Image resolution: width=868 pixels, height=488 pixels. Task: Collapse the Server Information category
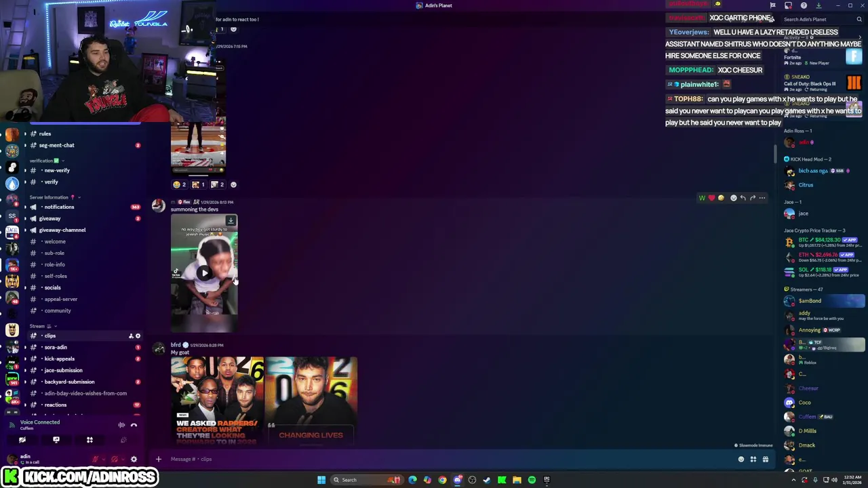55,197
